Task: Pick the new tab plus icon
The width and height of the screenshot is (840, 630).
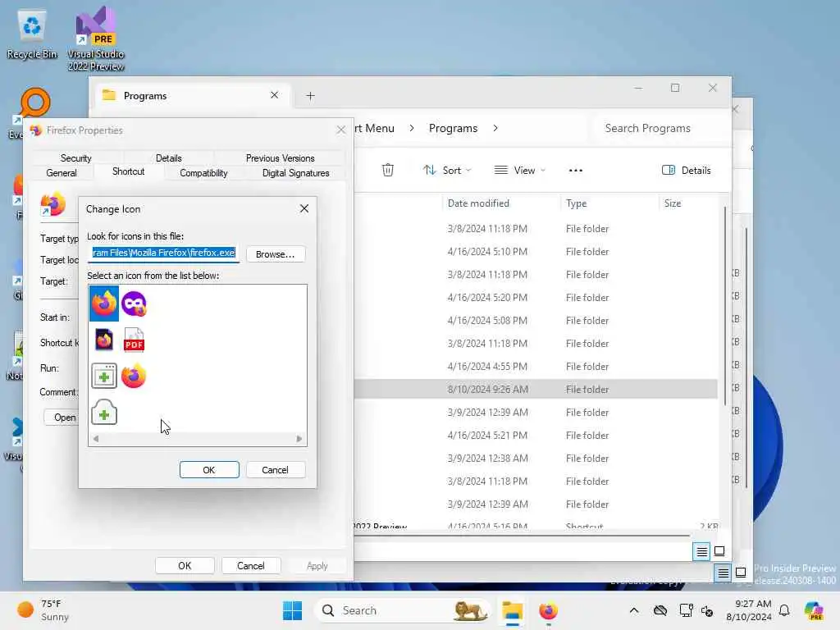Action: click(x=104, y=412)
